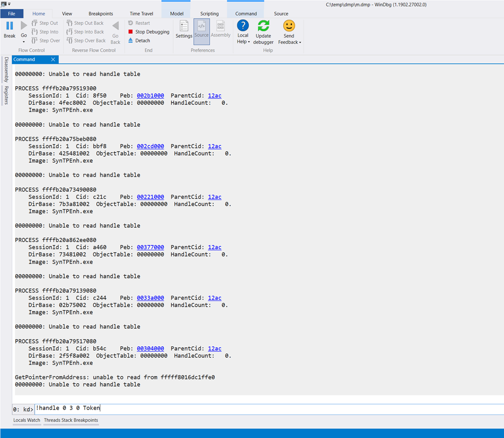
Task: Click the WinDbg title bar app icon
Action: pyautogui.click(x=4, y=4)
